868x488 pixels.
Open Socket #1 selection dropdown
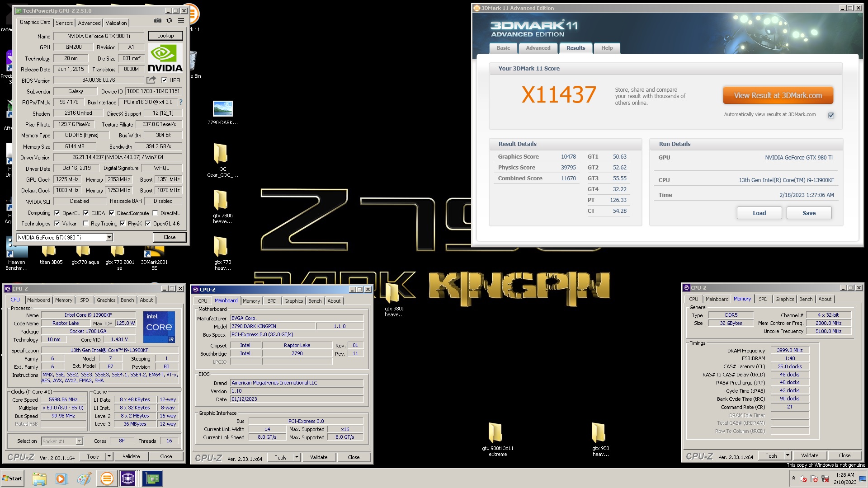[x=79, y=441]
